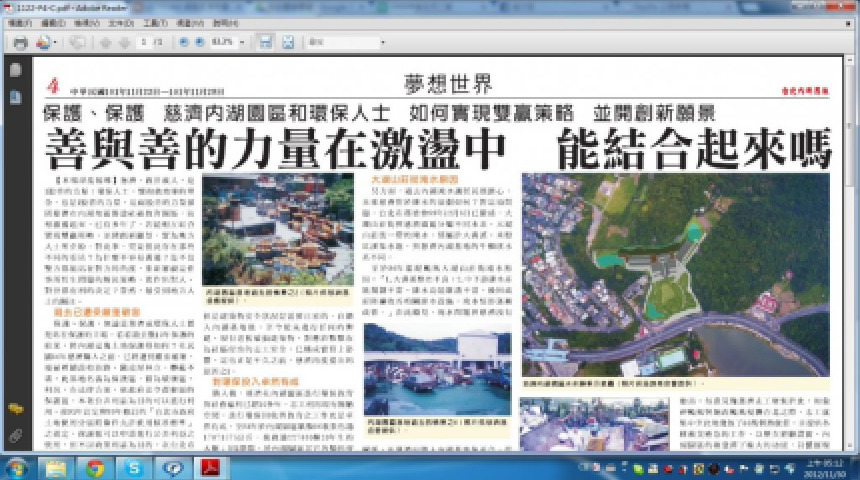The height and width of the screenshot is (480, 860).
Task: Open Google Chrome from the taskbar
Action: pos(95,467)
